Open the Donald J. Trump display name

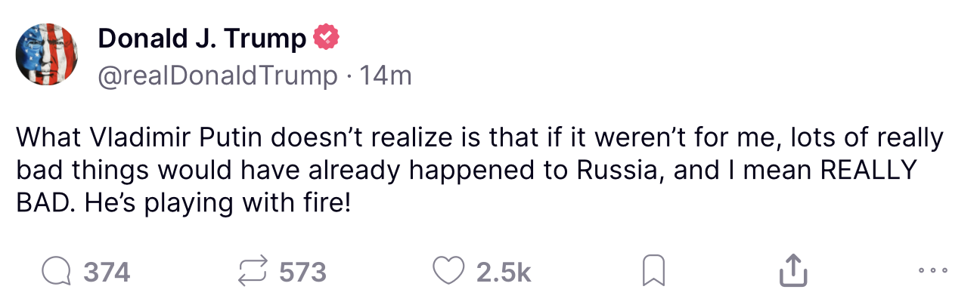coord(203,39)
